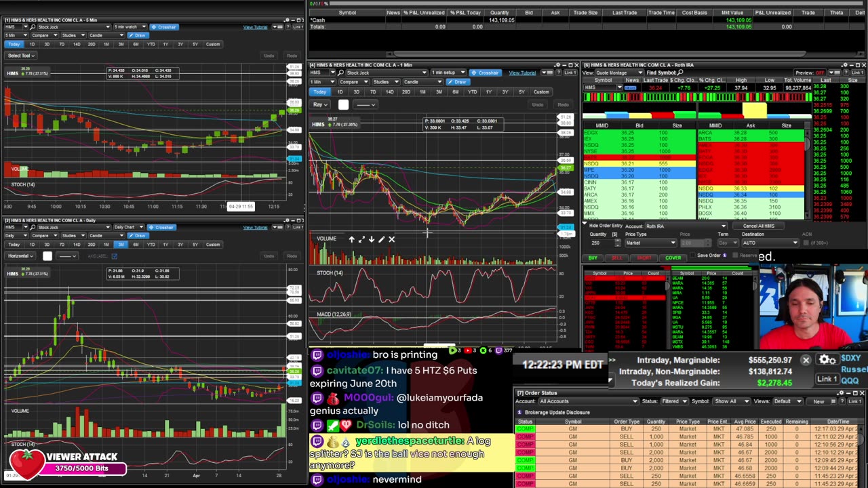Click the expand icon in volume study toolbar
Viewport: 868px width, 488px height.
(361, 239)
